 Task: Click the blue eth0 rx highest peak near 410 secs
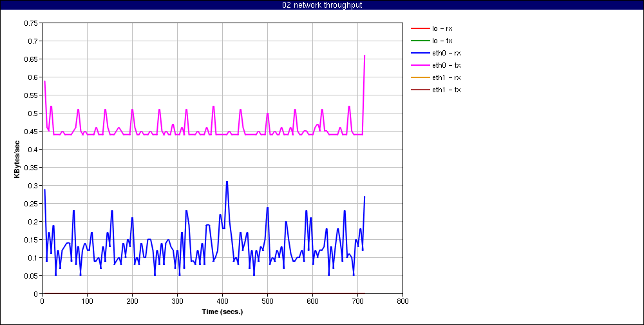click(x=227, y=181)
